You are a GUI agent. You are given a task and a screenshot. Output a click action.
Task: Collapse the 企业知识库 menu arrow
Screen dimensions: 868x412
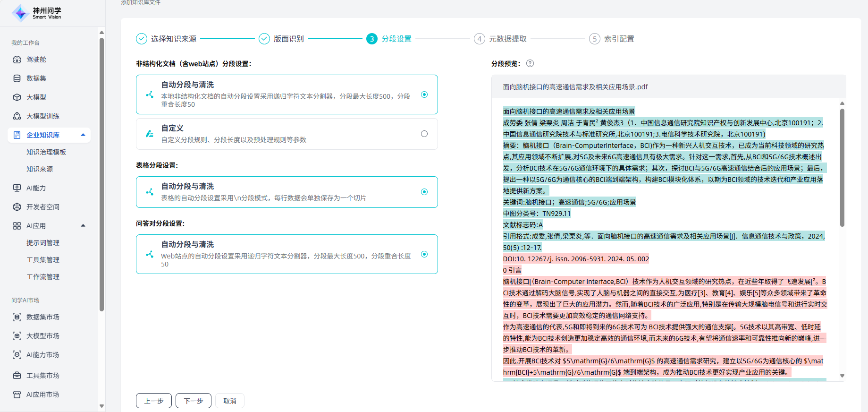83,135
